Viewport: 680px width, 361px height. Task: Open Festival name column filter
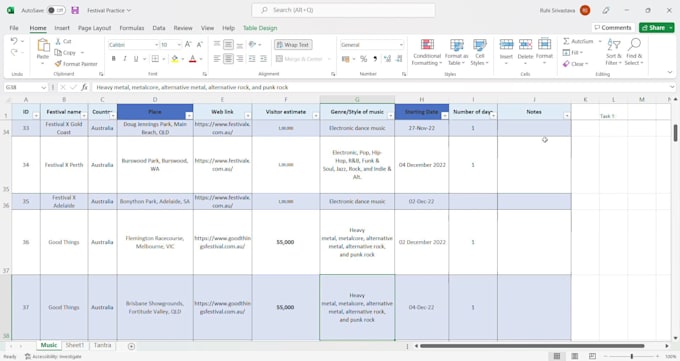(84, 116)
